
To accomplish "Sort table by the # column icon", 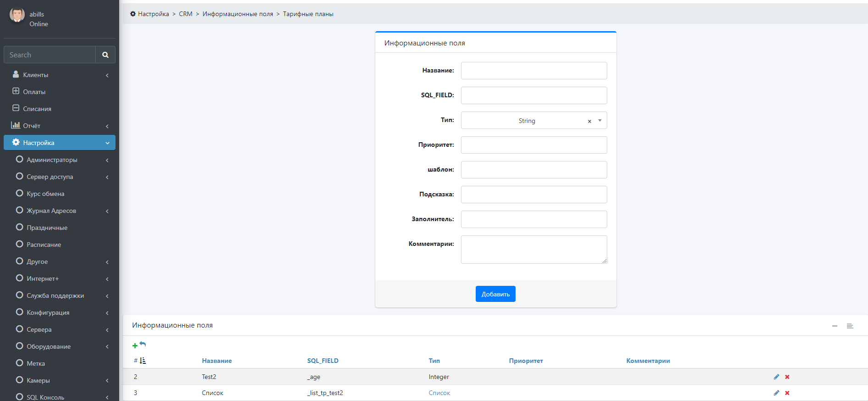I will pyautogui.click(x=143, y=361).
